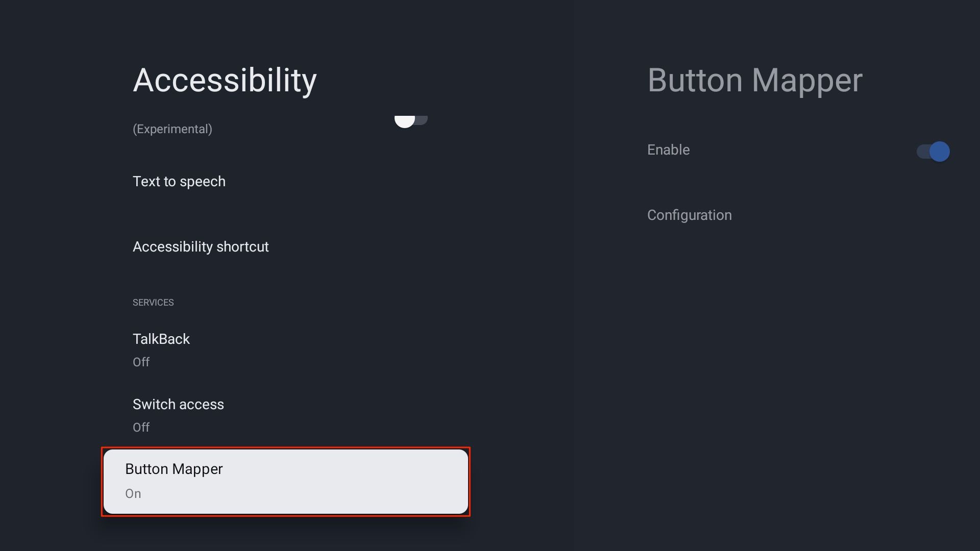
Task: Open Button Mapper Configuration
Action: (x=689, y=215)
